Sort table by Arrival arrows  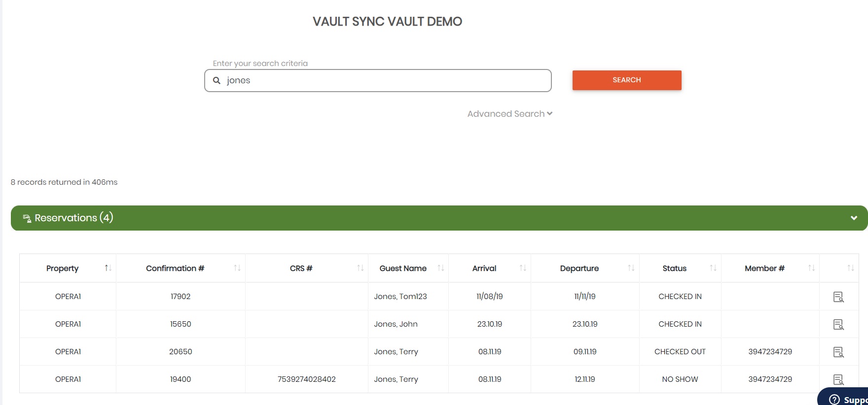(523, 268)
